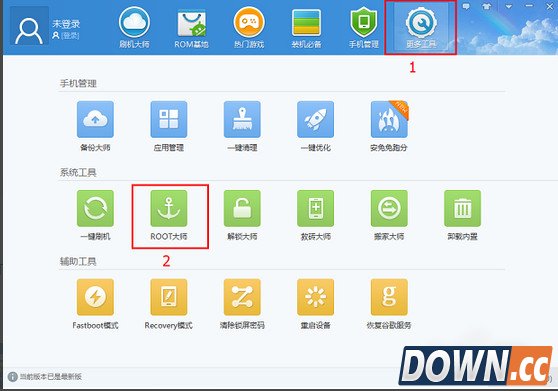
Task: Open 备份大师 backup tool
Action: [95, 119]
